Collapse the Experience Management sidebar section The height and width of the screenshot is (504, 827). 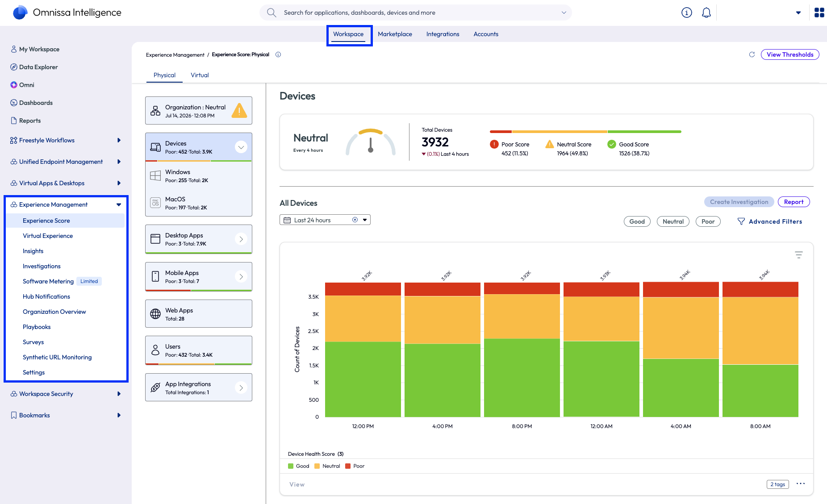coord(119,204)
